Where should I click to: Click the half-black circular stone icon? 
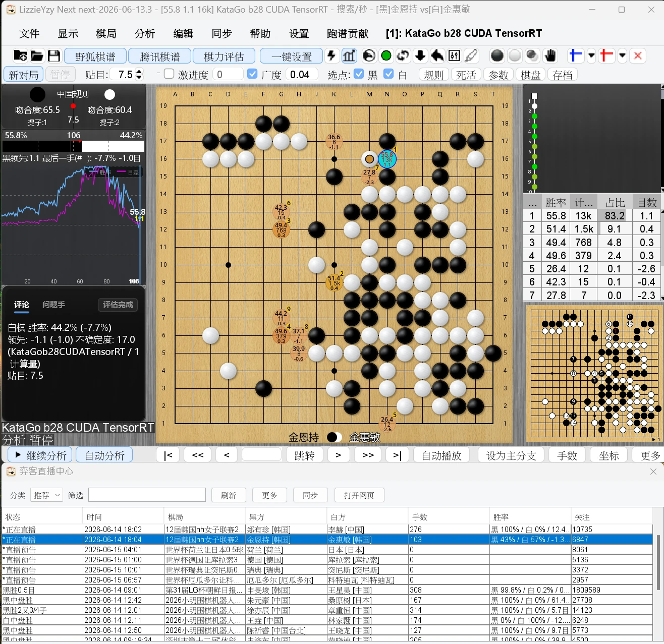369,55
